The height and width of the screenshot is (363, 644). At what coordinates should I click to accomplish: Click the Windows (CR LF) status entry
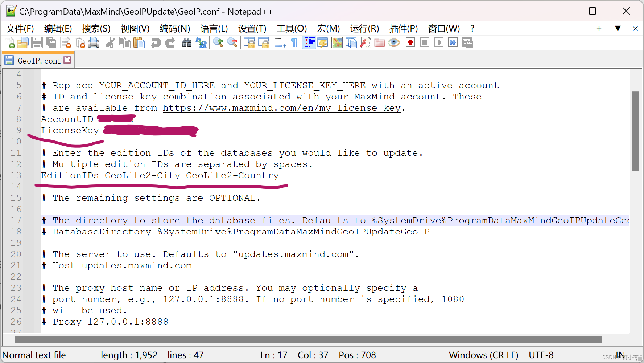point(483,355)
